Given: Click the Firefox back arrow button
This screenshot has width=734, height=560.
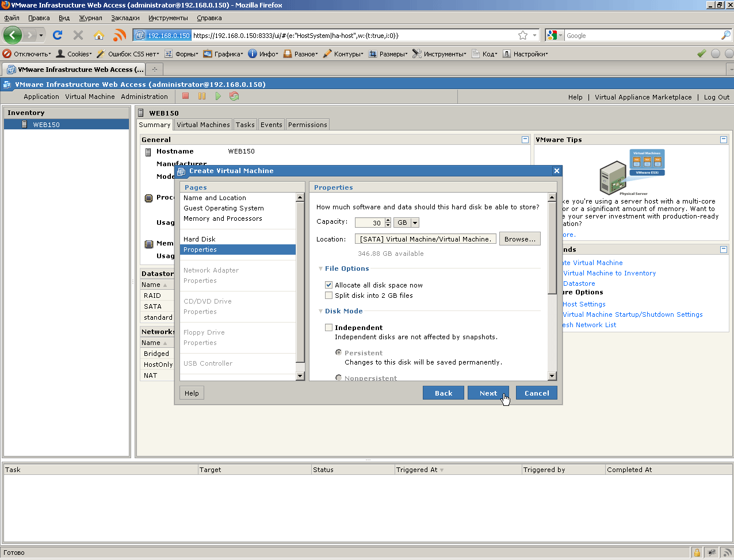Looking at the screenshot, I should 13,35.
